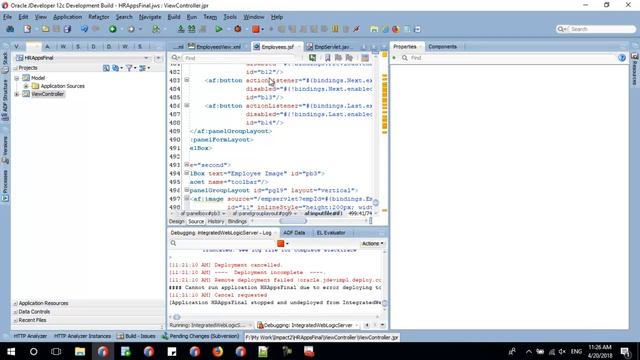Open the Refactor menu
The width and height of the screenshot is (640, 360).
[99, 17]
